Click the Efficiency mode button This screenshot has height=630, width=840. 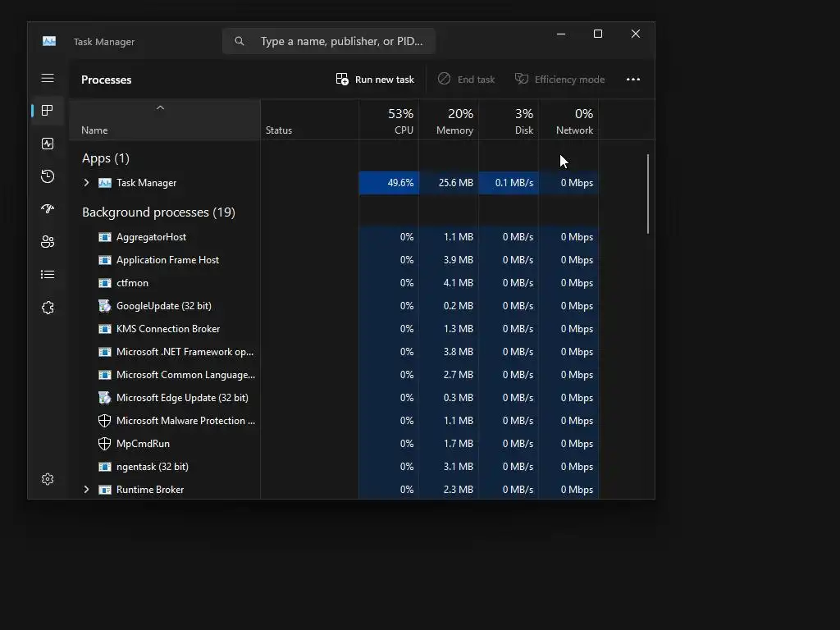559,80
